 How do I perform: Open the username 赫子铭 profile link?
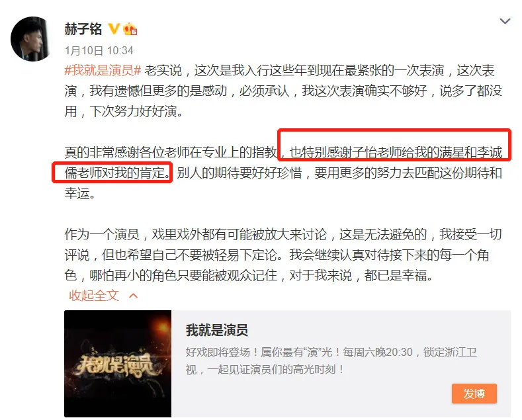[83, 29]
